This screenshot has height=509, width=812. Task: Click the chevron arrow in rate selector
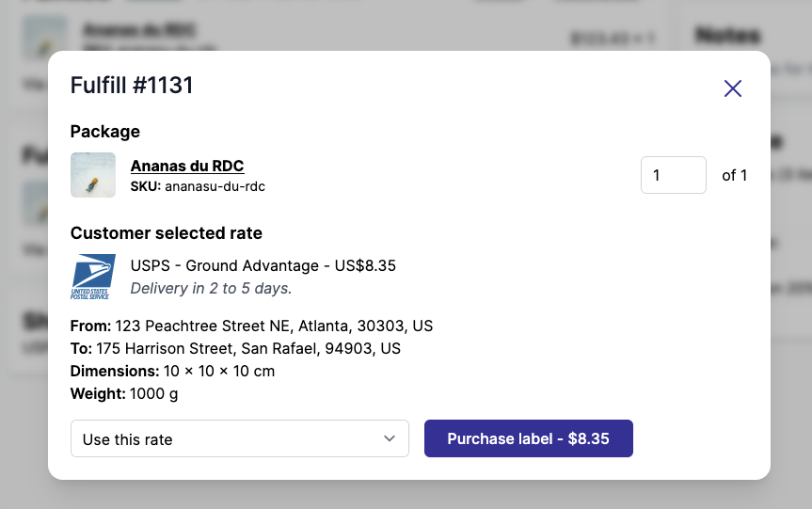pos(390,439)
